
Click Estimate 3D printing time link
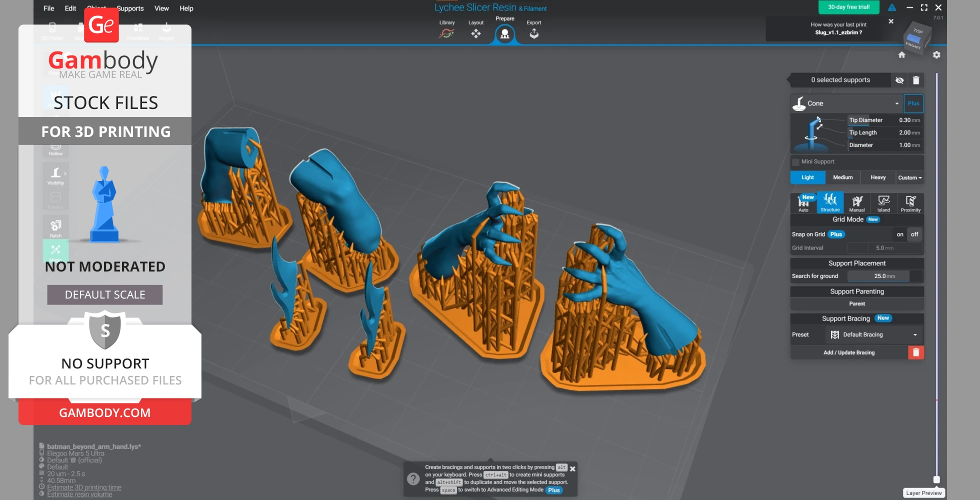(x=84, y=487)
